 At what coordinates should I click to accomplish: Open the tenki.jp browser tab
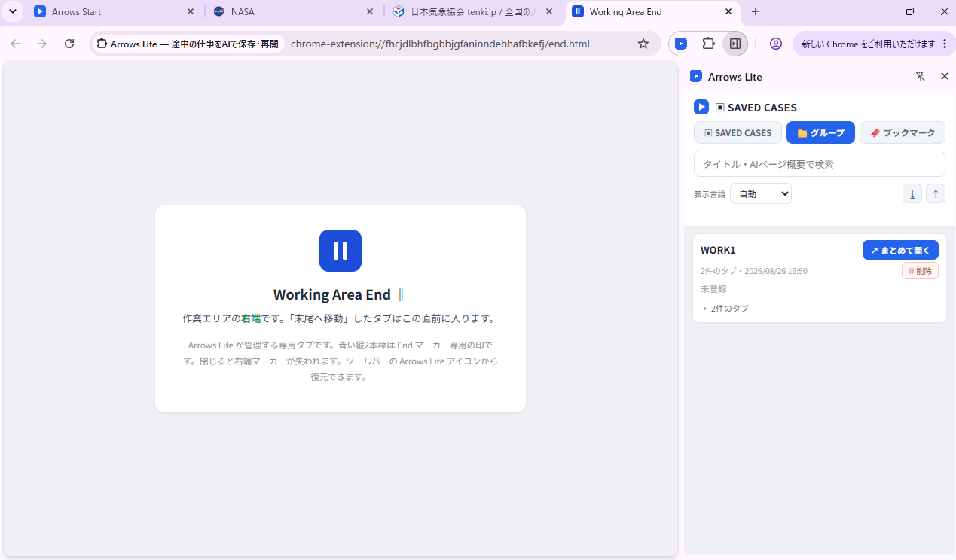click(x=472, y=12)
